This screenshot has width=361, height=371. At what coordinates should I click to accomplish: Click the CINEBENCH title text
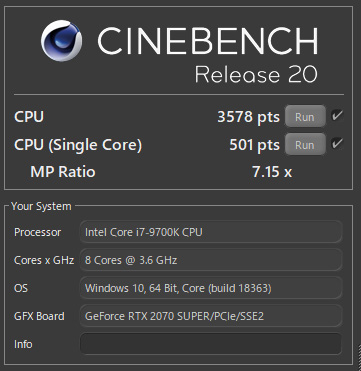coord(208,41)
